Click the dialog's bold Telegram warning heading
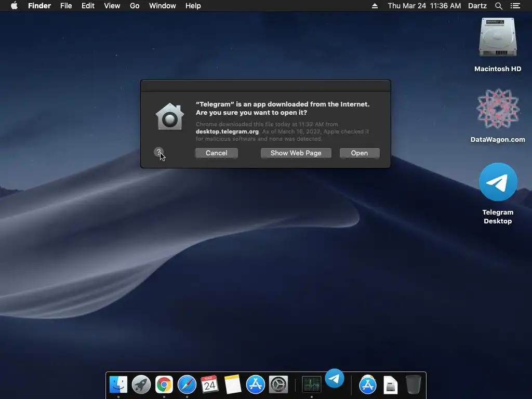This screenshot has height=399, width=532. (x=283, y=108)
